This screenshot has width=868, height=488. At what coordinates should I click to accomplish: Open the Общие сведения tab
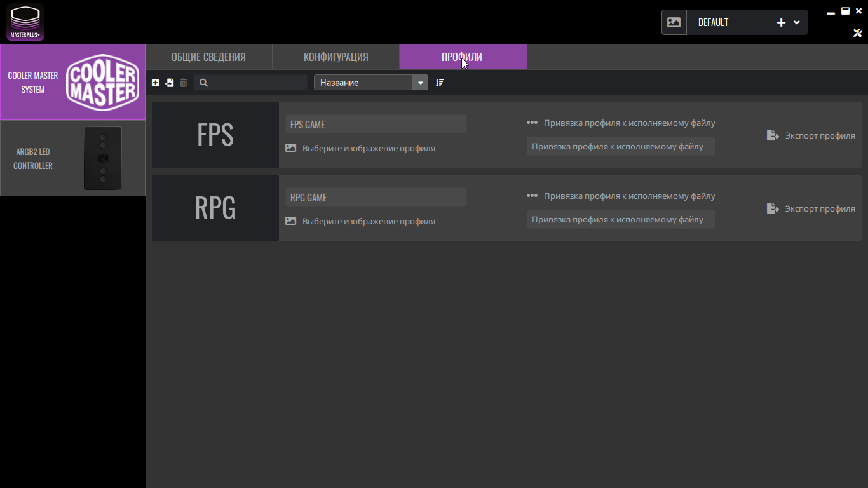[x=208, y=57]
